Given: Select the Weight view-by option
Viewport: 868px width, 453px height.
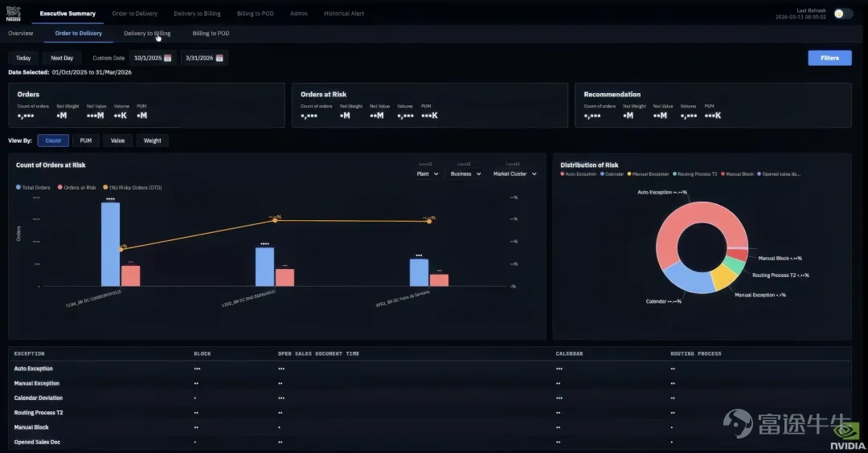Looking at the screenshot, I should click(152, 141).
